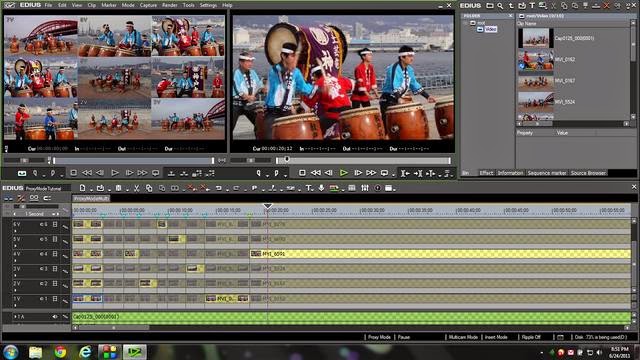
Task: Expand the 1A audio track
Action: coord(16,316)
